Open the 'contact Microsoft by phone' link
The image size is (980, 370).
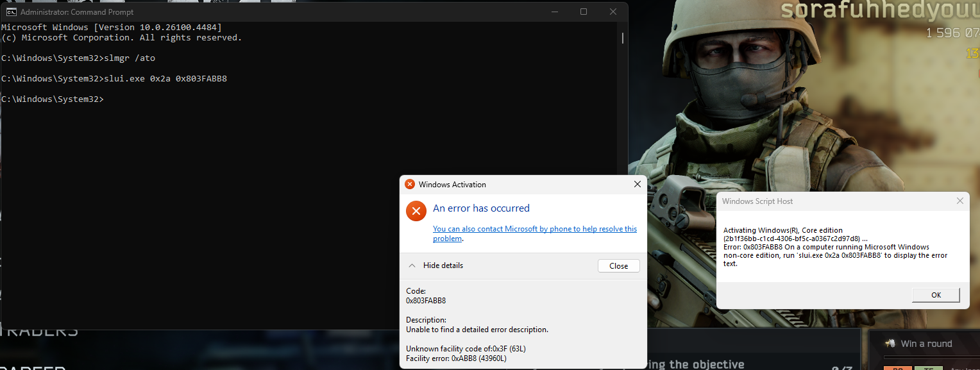[535, 233]
